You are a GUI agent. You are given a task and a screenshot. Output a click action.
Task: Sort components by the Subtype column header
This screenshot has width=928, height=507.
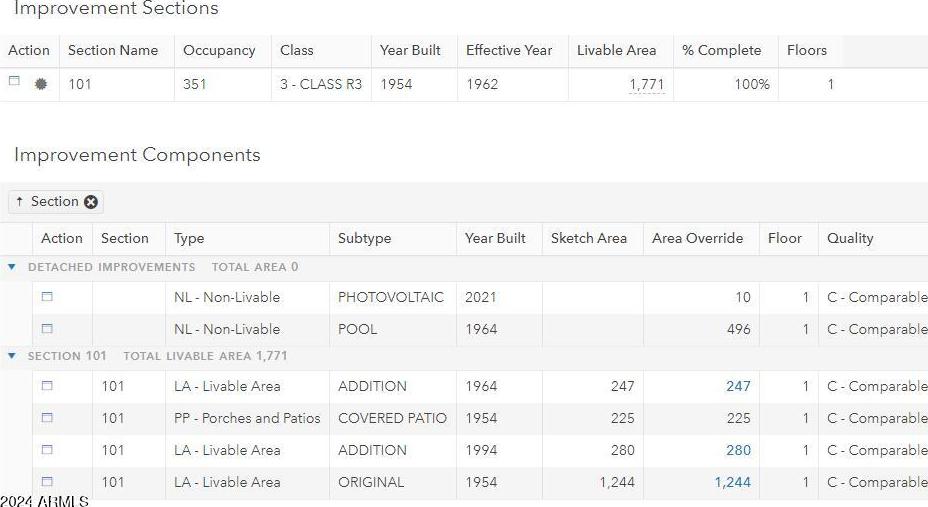point(365,238)
